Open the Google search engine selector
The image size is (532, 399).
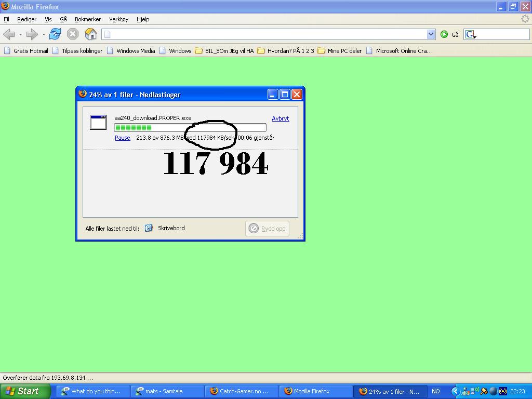[x=471, y=34]
